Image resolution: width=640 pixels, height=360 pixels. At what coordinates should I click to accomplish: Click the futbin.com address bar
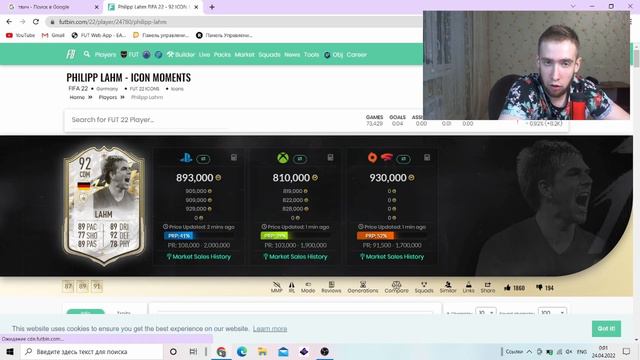point(233,22)
